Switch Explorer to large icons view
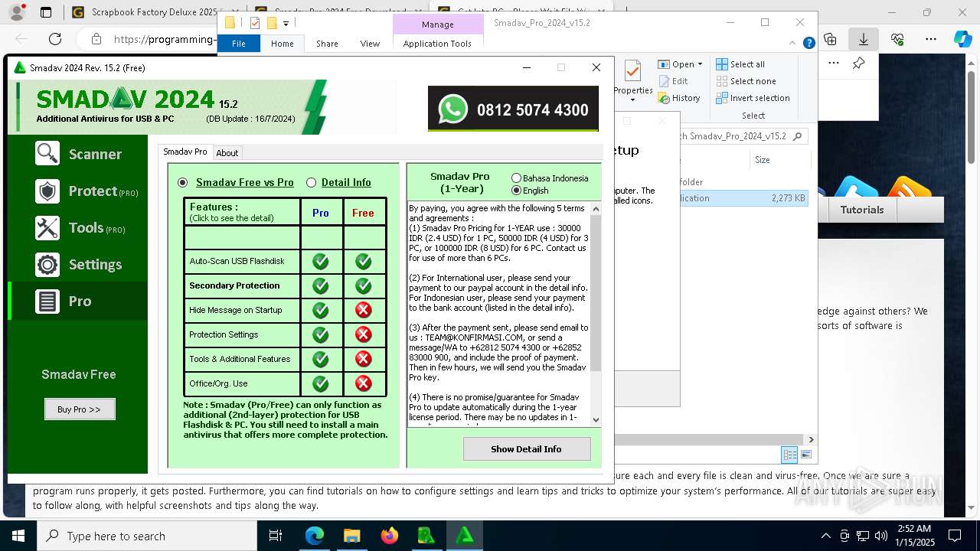Screen dimensions: 980x551 [x=805, y=455]
